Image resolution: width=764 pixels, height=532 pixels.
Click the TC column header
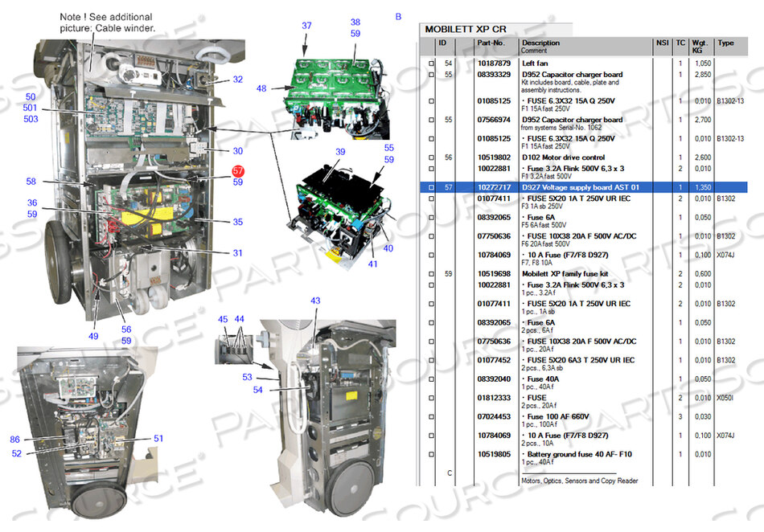[680, 43]
